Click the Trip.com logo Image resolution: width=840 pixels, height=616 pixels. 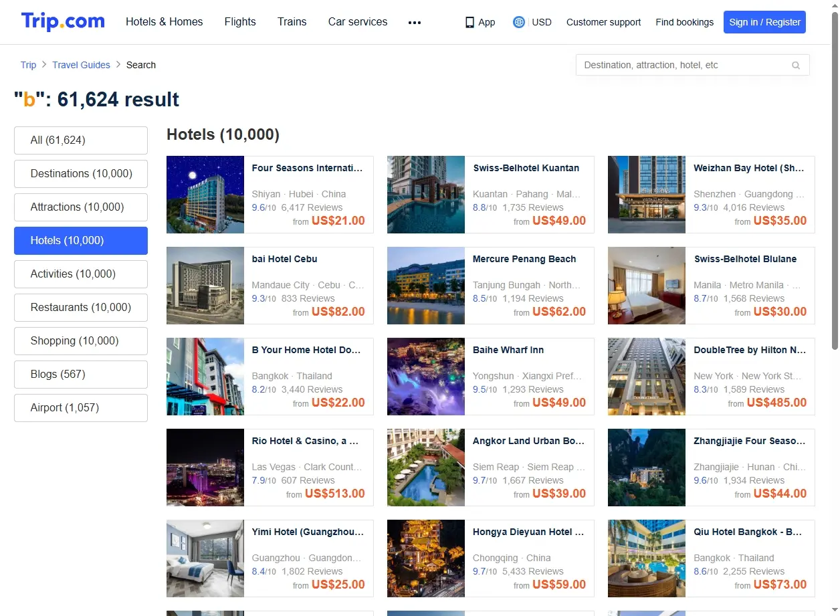pyautogui.click(x=63, y=21)
